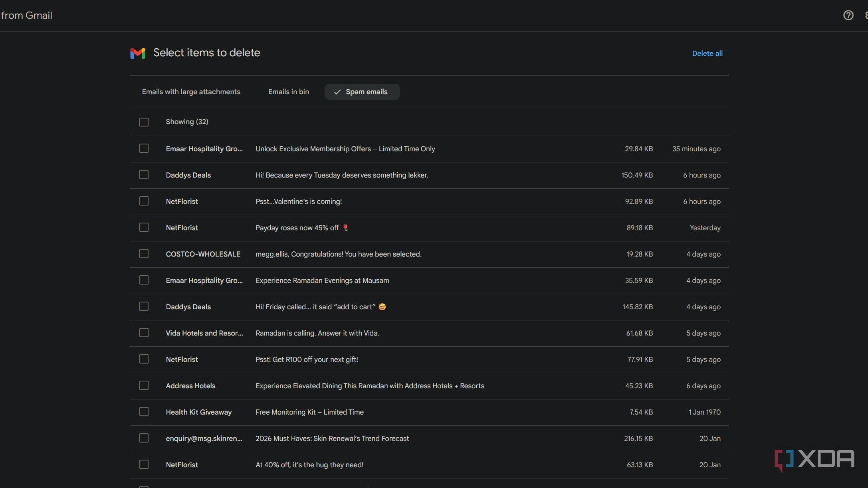Click the Spam emails checkmark icon
868x488 pixels.
coord(337,92)
